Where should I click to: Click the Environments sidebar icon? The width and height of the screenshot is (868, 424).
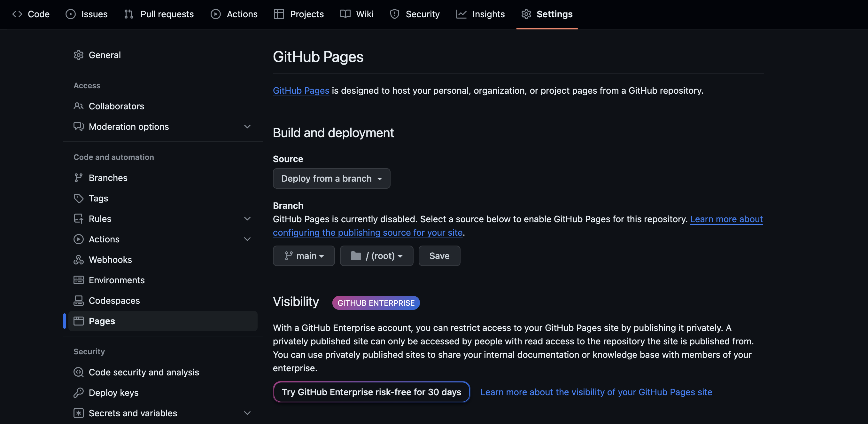coord(79,280)
